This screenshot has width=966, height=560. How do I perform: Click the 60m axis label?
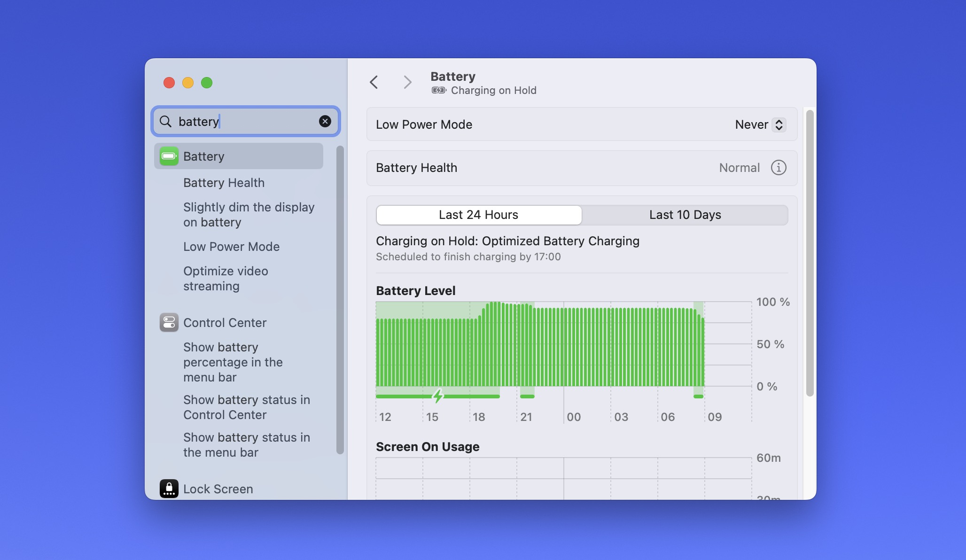[x=769, y=458]
